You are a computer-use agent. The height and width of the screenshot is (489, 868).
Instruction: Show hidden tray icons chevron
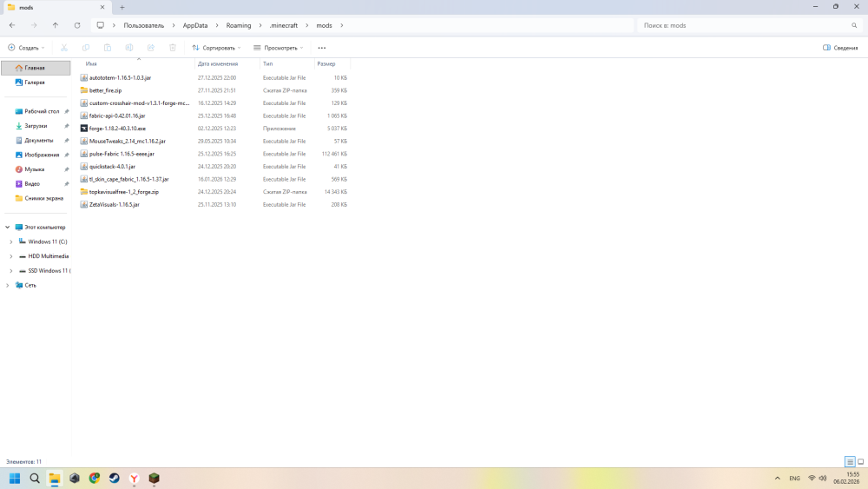click(x=777, y=478)
